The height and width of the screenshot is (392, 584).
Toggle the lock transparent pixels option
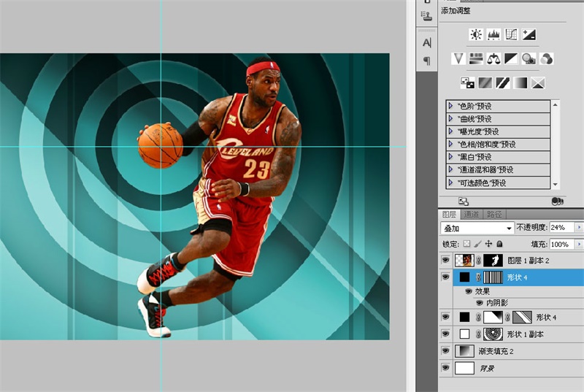coord(467,244)
